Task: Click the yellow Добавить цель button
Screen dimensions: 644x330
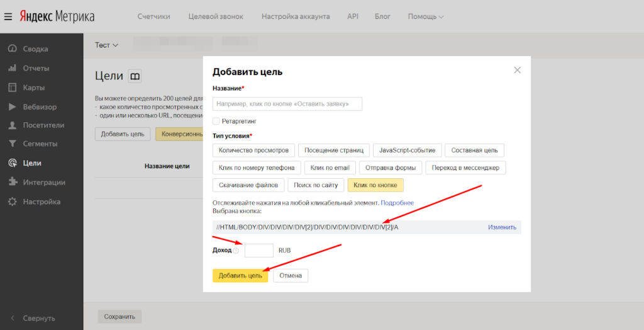Action: (x=240, y=276)
